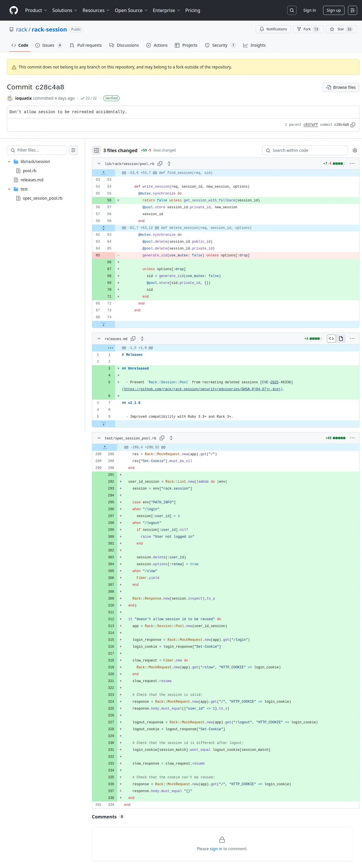Expand all lines in releases.md diff
The height and width of the screenshot is (868, 362).
[142, 339]
